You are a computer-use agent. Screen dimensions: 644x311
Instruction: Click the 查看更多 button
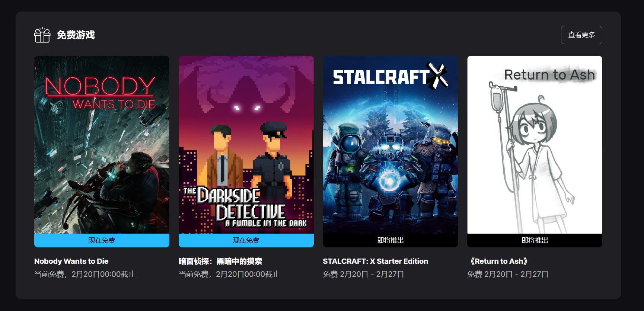pos(581,35)
